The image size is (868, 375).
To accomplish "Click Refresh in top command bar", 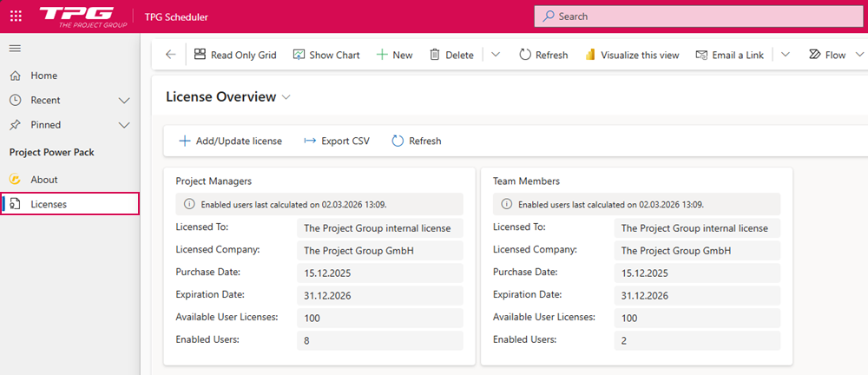I will [x=543, y=55].
